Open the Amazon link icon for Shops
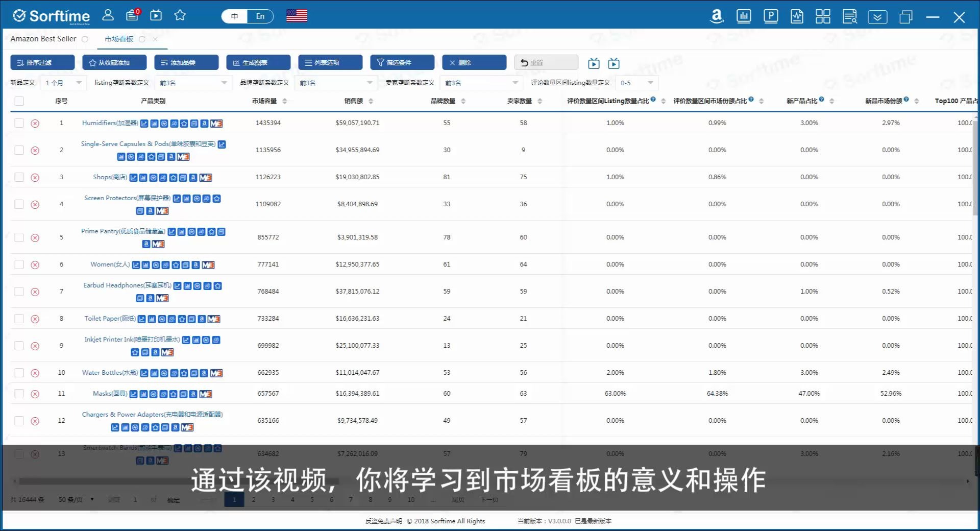 pos(193,178)
